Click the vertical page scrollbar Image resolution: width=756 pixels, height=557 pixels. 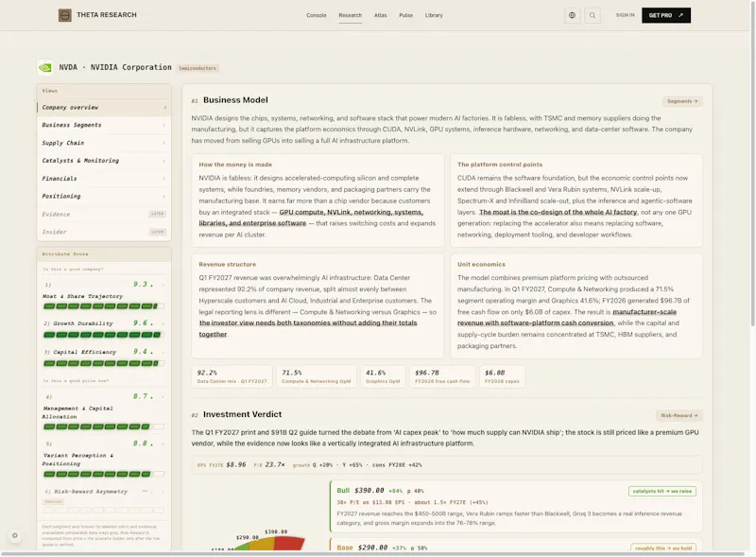752,165
